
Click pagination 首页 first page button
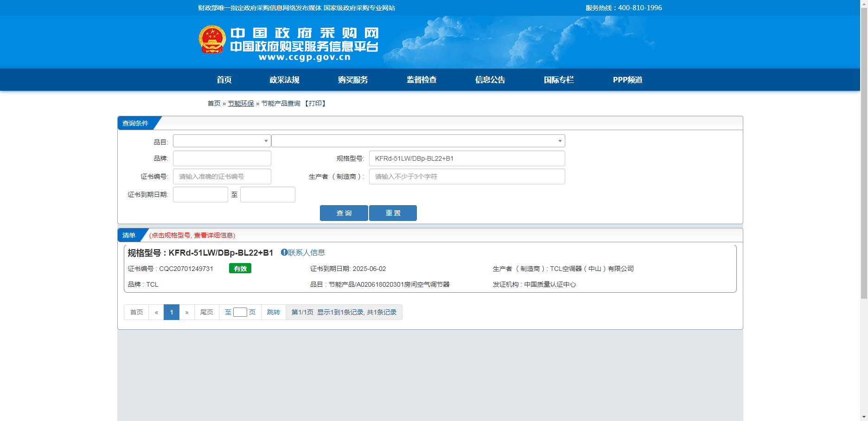136,312
